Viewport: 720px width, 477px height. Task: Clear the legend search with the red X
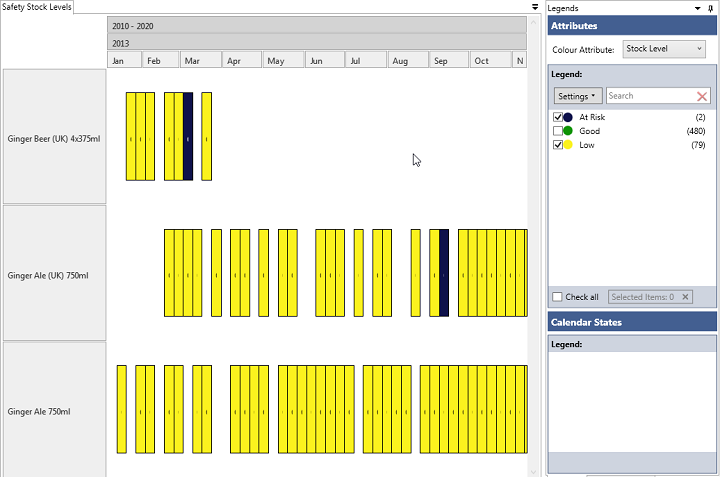pos(702,96)
